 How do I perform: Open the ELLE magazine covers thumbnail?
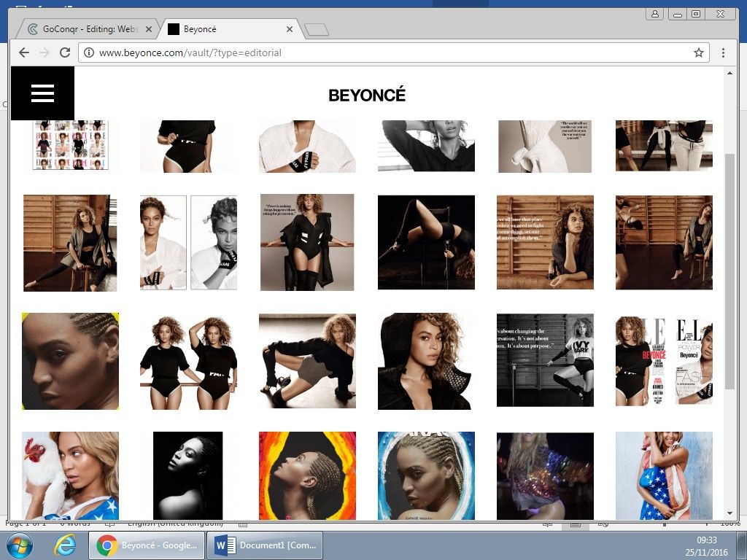tap(664, 361)
